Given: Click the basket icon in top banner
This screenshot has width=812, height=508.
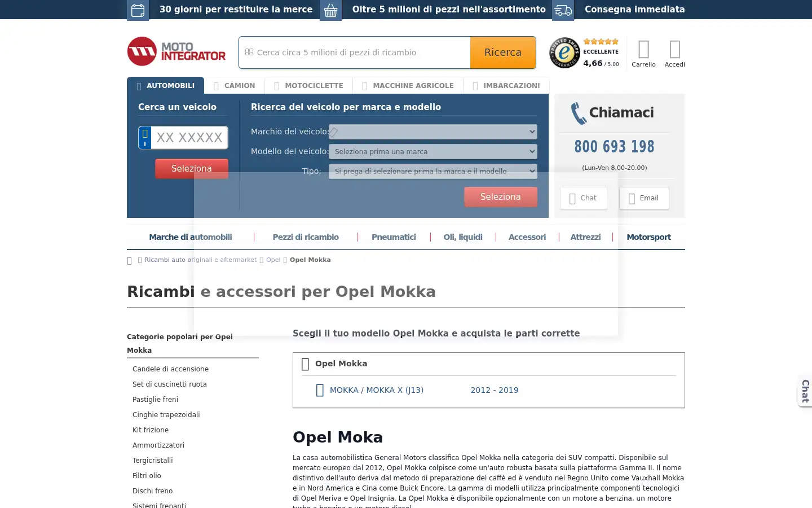Looking at the screenshot, I should (x=330, y=10).
